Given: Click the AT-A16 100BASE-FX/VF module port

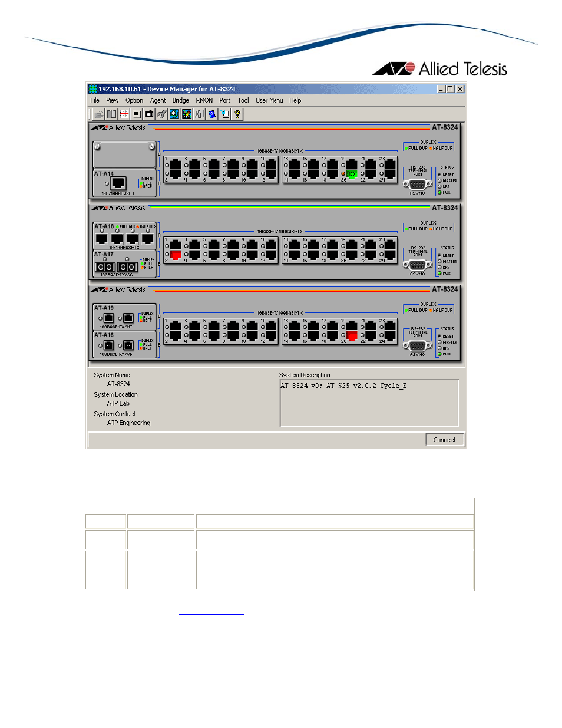Looking at the screenshot, I should tap(108, 345).
